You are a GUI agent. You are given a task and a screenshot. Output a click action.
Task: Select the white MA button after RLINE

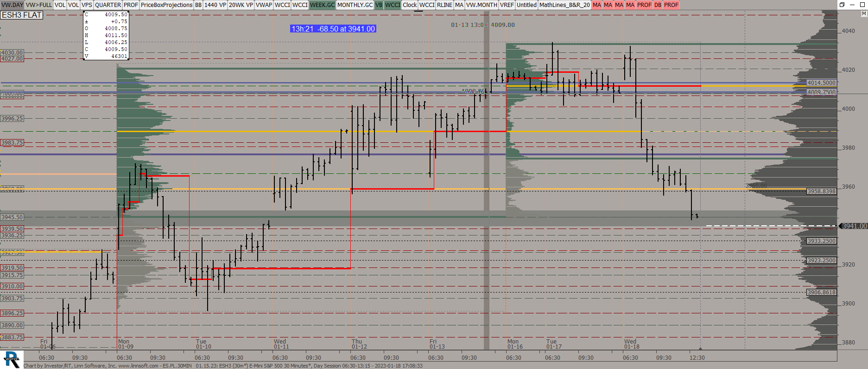459,5
